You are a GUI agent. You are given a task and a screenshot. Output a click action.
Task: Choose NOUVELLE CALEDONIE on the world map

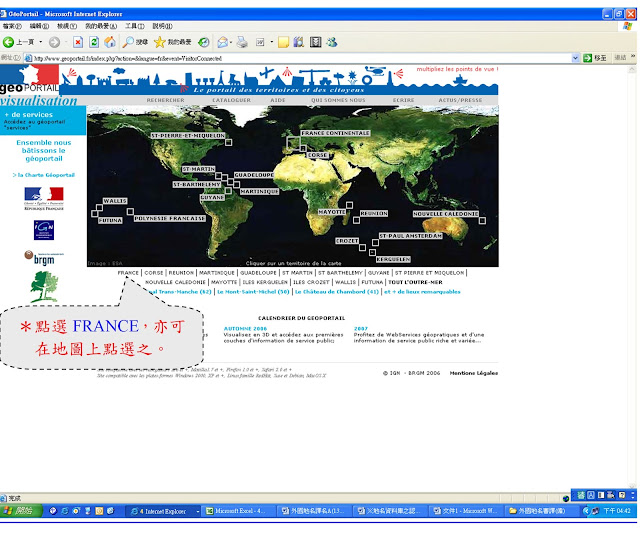pos(446,214)
